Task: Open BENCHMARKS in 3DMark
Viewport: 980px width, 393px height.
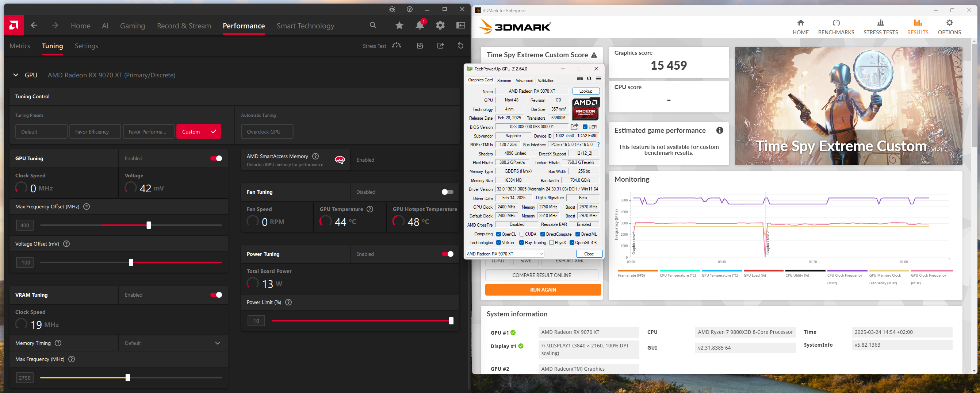Action: pos(836,27)
